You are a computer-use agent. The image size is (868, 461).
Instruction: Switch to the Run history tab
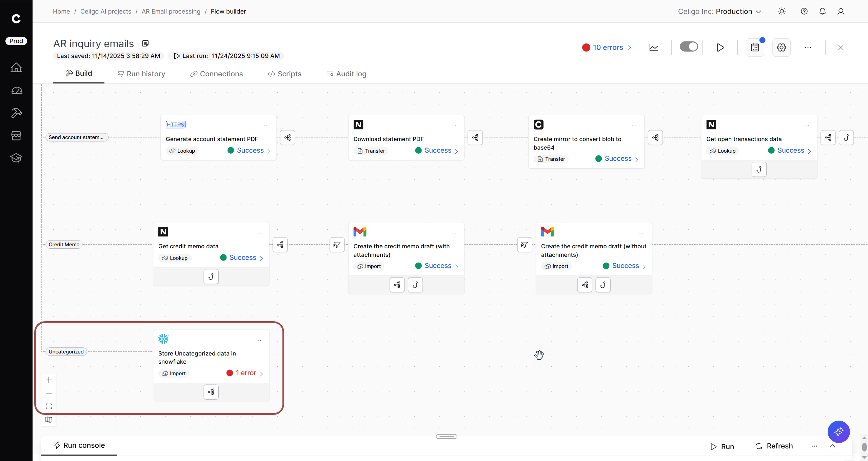[x=141, y=74]
